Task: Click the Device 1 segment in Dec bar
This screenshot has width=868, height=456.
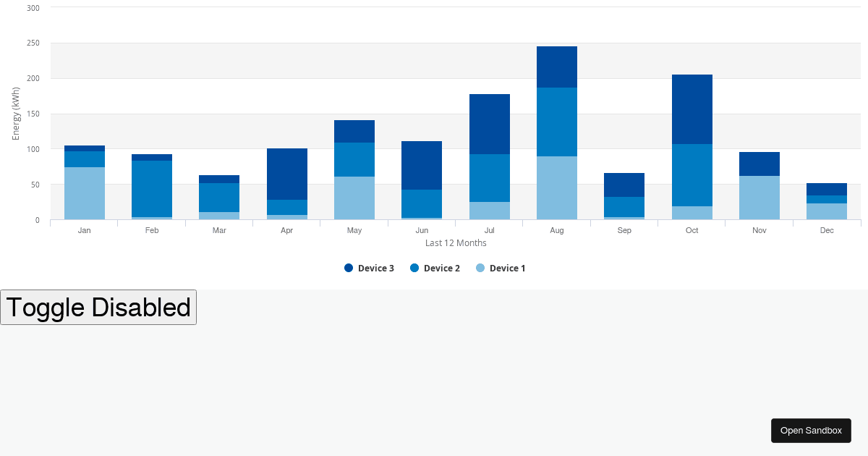Action: (827, 211)
